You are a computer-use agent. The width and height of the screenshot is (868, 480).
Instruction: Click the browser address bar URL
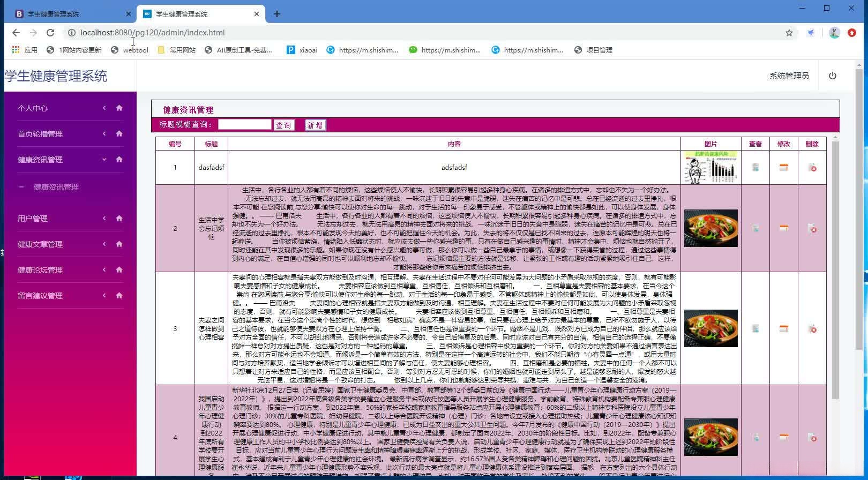[152, 33]
